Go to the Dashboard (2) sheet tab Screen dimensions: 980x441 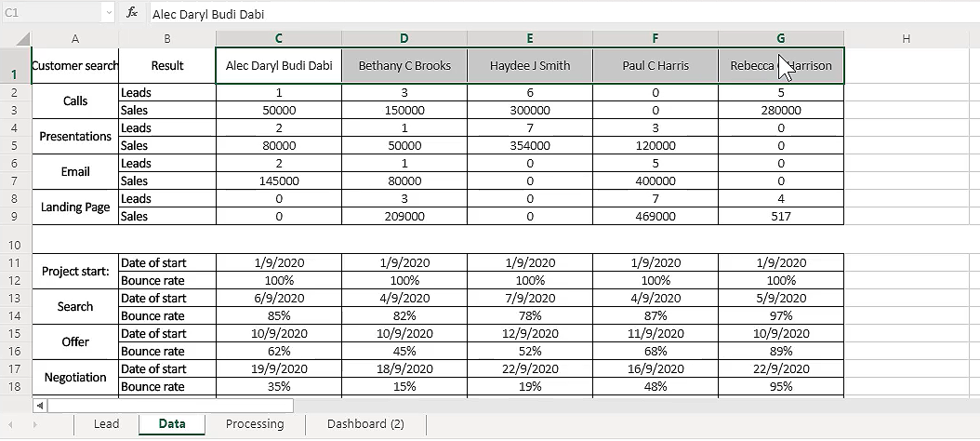[x=364, y=424]
